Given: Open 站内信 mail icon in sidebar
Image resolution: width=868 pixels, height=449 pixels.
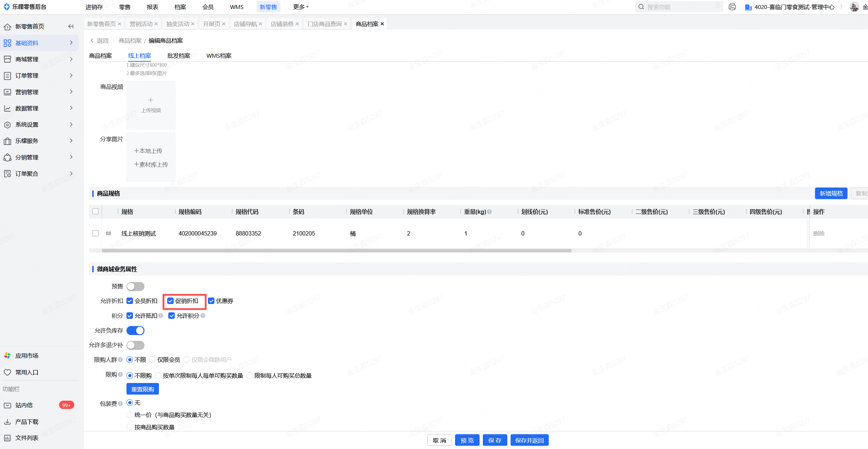Looking at the screenshot, I should click(x=7, y=405).
